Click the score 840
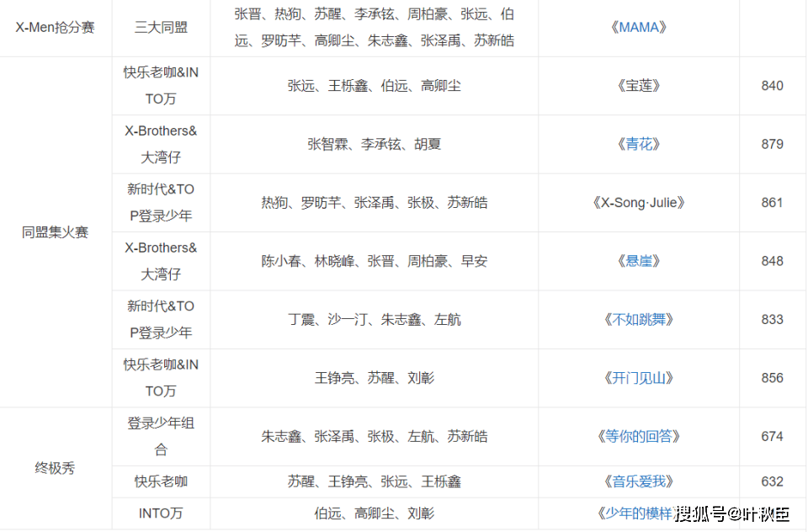This screenshot has width=808, height=532. (x=772, y=86)
